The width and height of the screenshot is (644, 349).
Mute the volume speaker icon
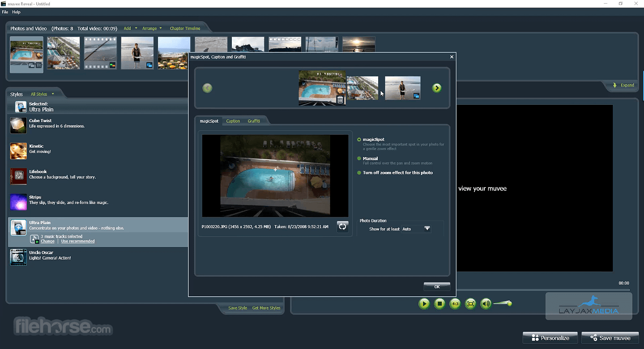(486, 304)
